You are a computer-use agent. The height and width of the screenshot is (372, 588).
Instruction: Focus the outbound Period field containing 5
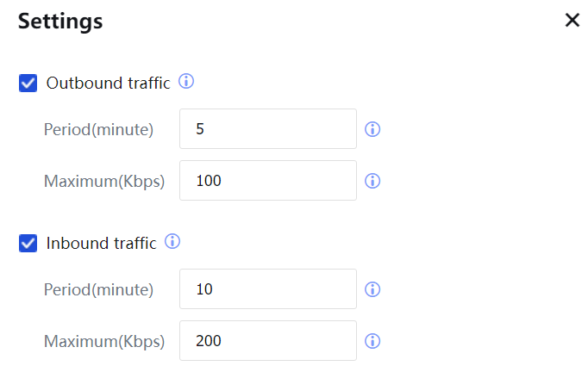pyautogui.click(x=267, y=129)
